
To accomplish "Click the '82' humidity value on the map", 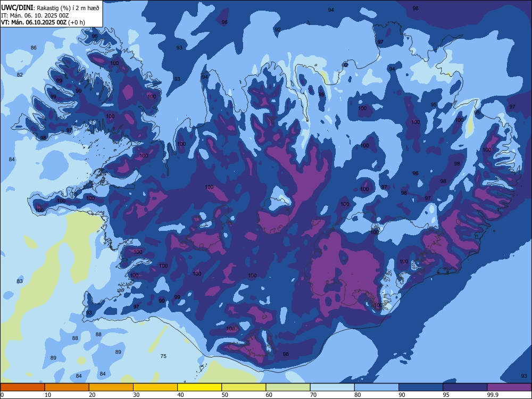I will click(x=20, y=74).
